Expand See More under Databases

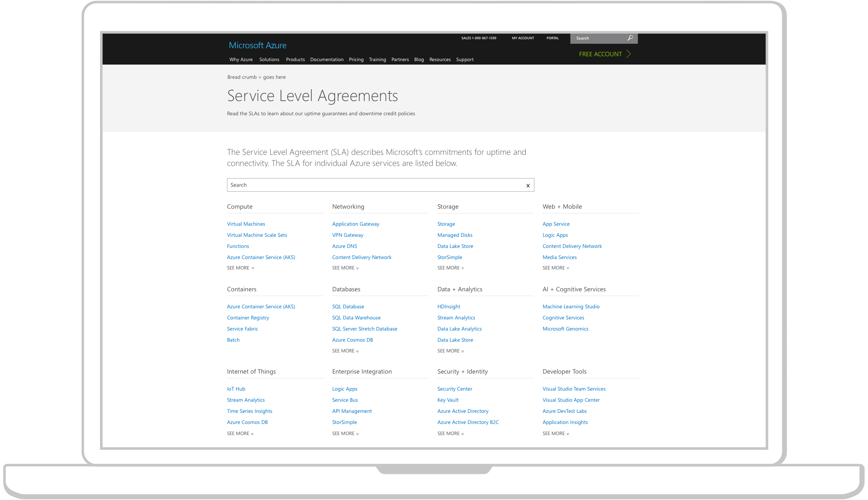pyautogui.click(x=345, y=351)
